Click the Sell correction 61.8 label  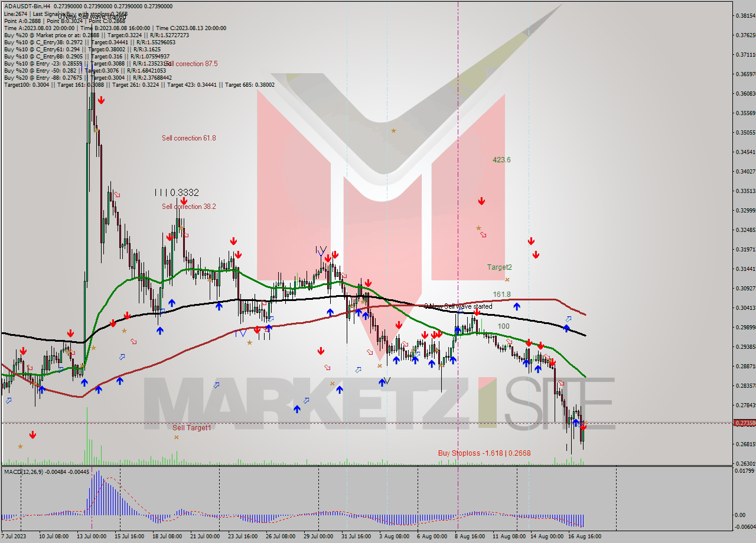coord(189,138)
